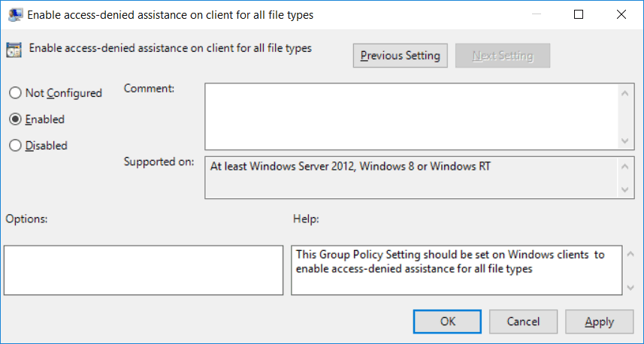This screenshot has width=644, height=344.
Task: Click Help pane scroll up arrow
Action: coord(631,254)
